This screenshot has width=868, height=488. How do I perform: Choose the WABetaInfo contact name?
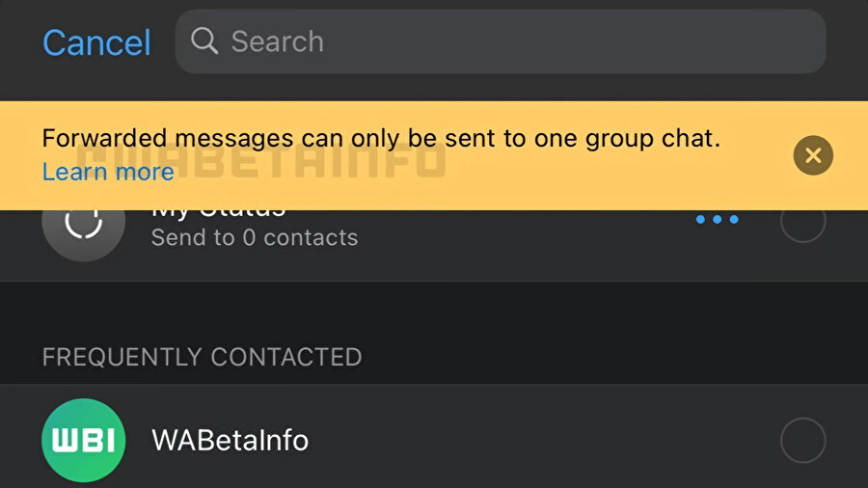(230, 441)
